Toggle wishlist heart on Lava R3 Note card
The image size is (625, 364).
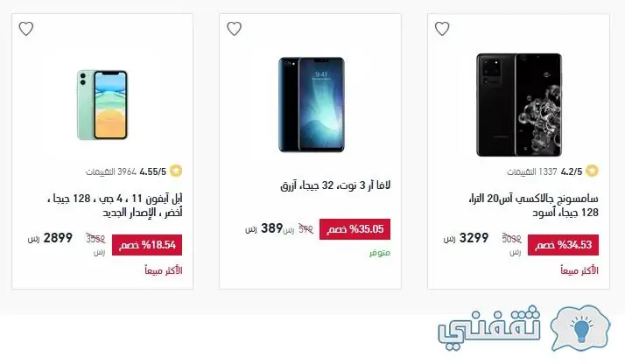click(x=234, y=29)
